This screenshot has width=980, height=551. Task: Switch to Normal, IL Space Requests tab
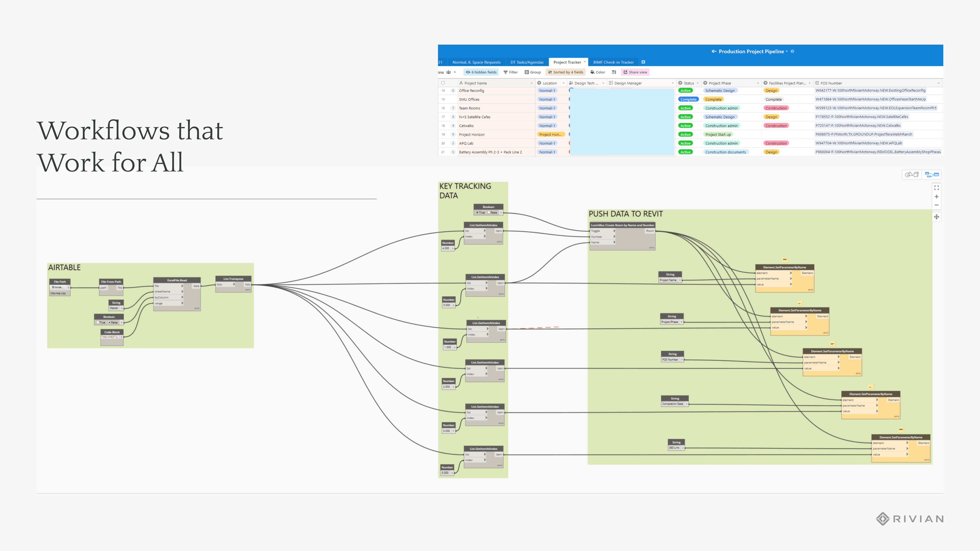click(x=476, y=62)
